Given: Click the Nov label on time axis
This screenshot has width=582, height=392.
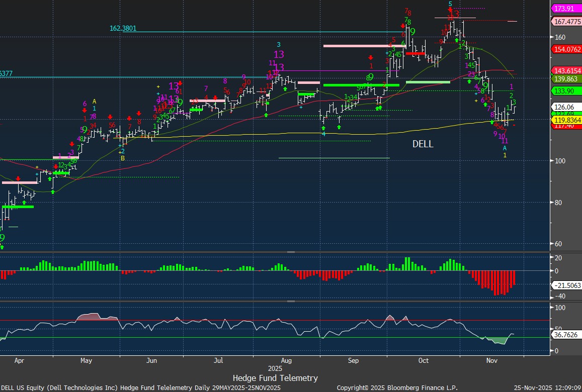Looking at the screenshot, I should coord(491,360).
